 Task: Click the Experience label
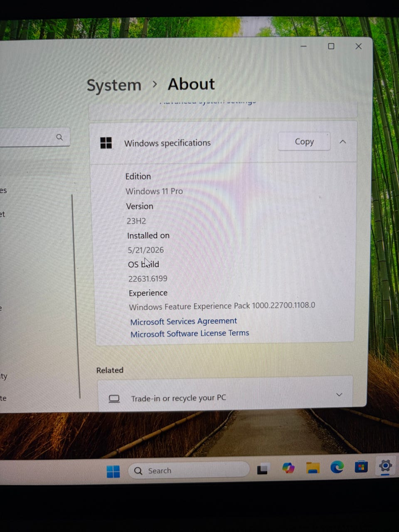148,293
